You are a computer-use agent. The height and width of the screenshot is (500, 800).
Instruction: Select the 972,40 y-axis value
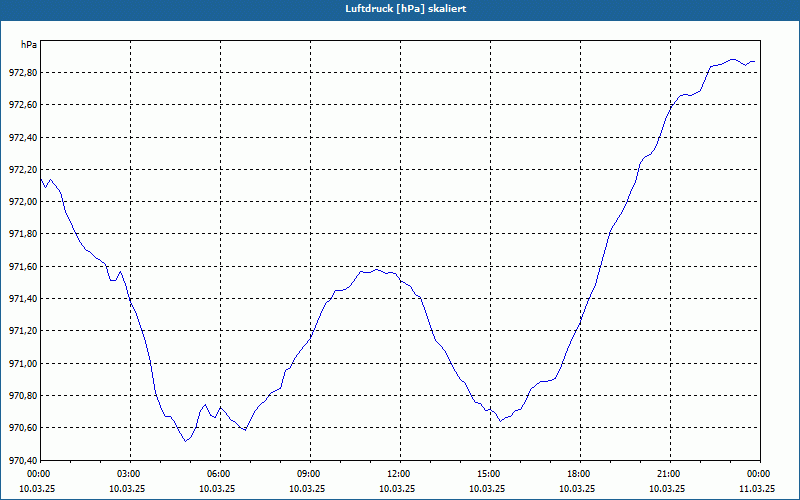(x=23, y=138)
